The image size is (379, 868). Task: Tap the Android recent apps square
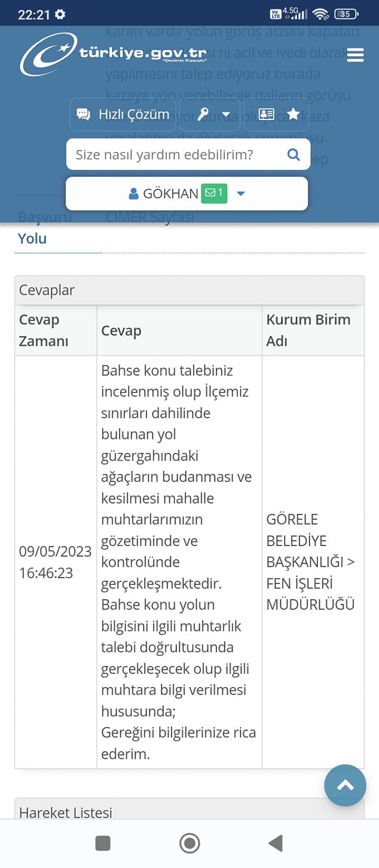click(x=103, y=843)
